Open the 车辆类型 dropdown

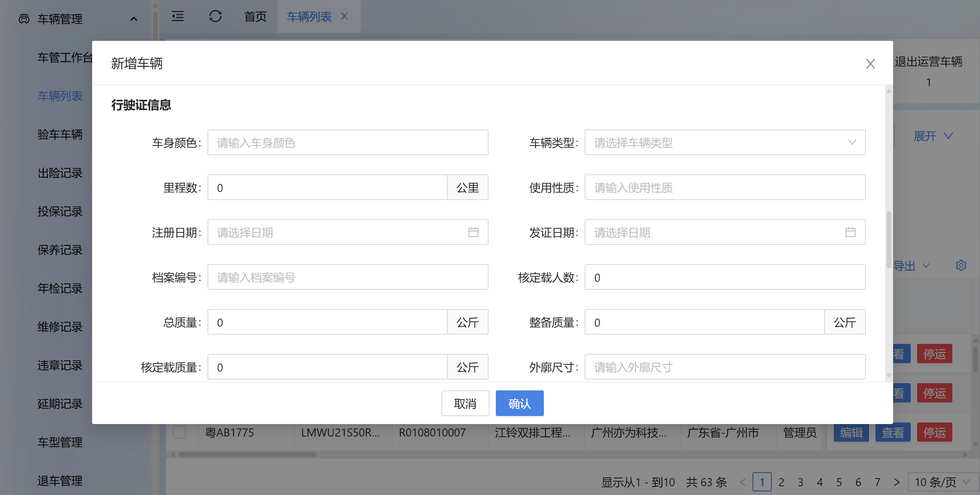(724, 143)
